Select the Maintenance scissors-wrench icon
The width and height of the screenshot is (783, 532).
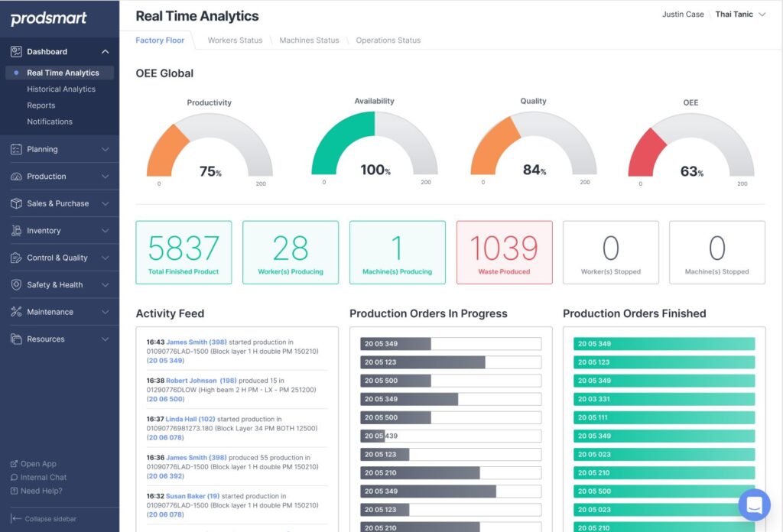pos(17,311)
